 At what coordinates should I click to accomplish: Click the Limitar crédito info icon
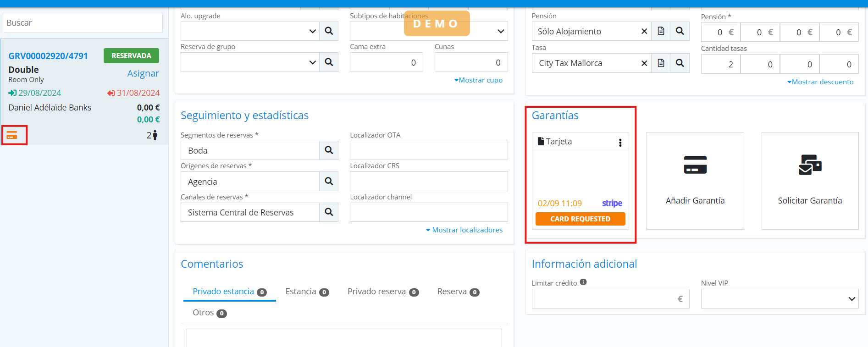[x=583, y=282]
